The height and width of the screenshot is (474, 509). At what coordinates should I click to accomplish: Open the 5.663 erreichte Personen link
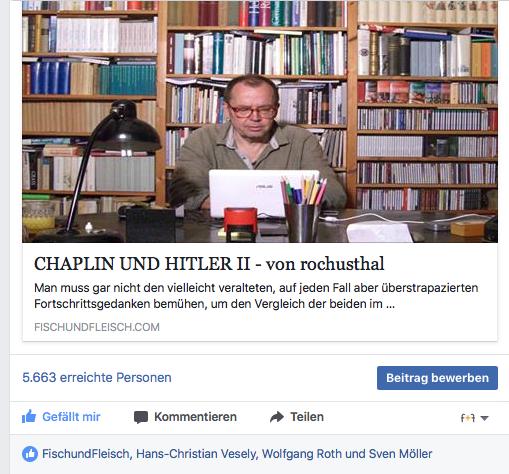point(97,378)
